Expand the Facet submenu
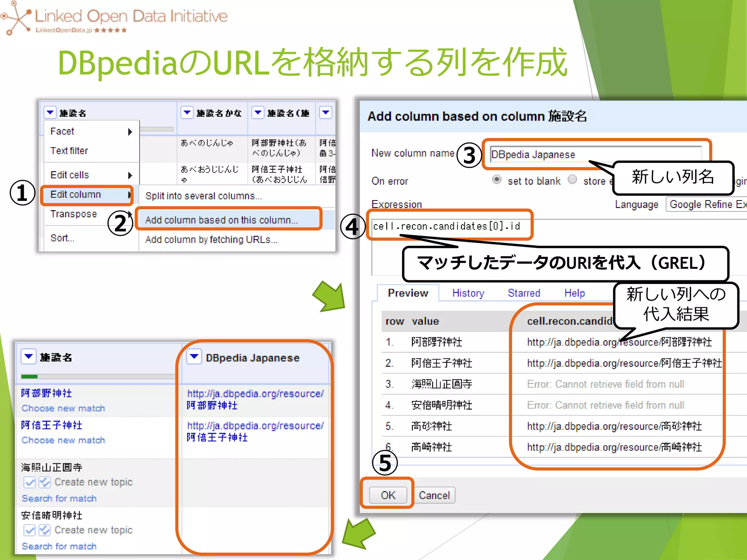747x560 pixels. 91,131
